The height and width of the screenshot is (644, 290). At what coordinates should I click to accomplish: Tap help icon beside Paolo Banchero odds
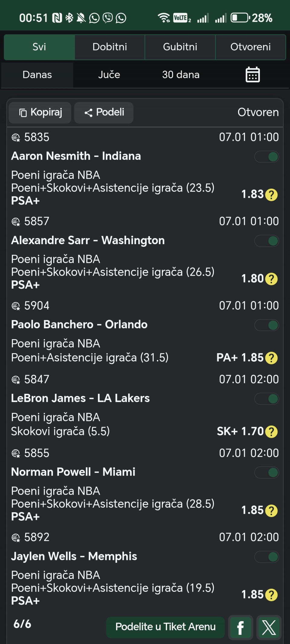[271, 358]
